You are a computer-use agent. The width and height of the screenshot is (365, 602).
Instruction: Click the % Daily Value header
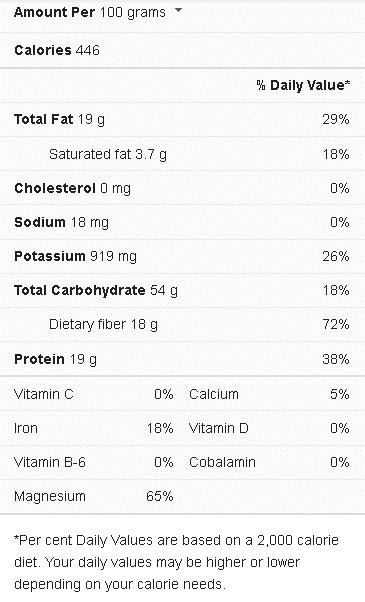click(303, 85)
